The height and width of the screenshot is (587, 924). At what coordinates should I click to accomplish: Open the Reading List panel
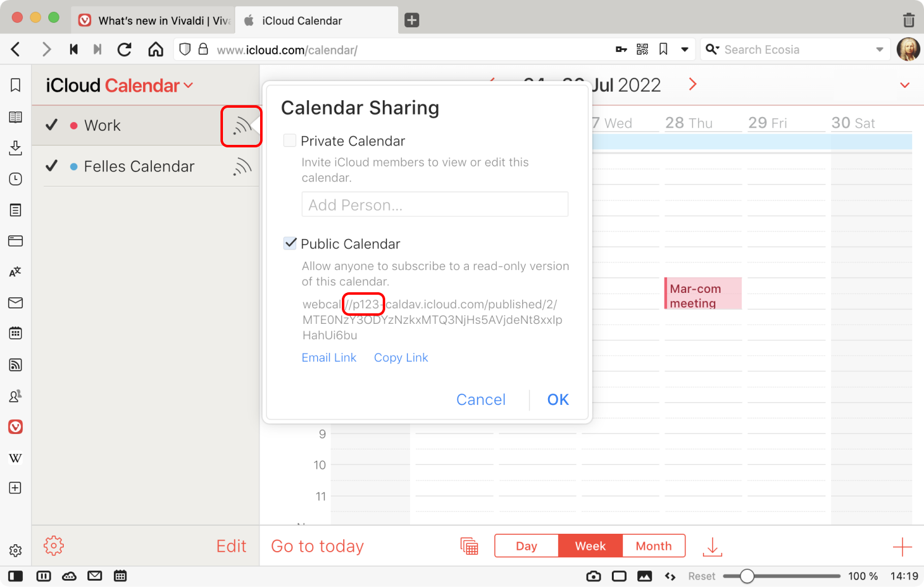pyautogui.click(x=15, y=117)
